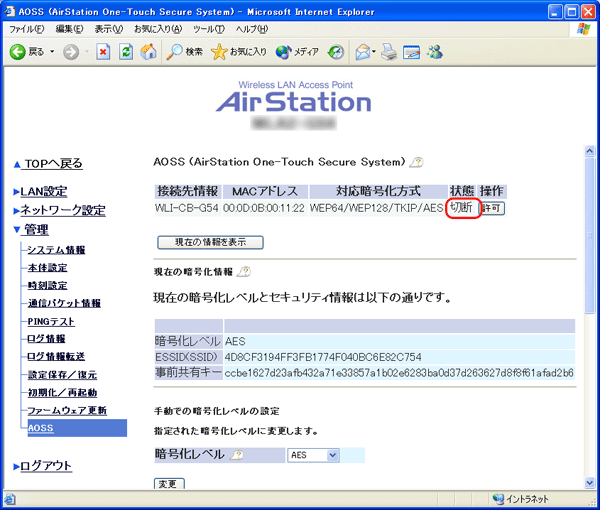Image resolution: width=600 pixels, height=510 pixels.
Task: Select the MAC address 00:0D:0B:00:11:22 cell
Action: [x=264, y=209]
